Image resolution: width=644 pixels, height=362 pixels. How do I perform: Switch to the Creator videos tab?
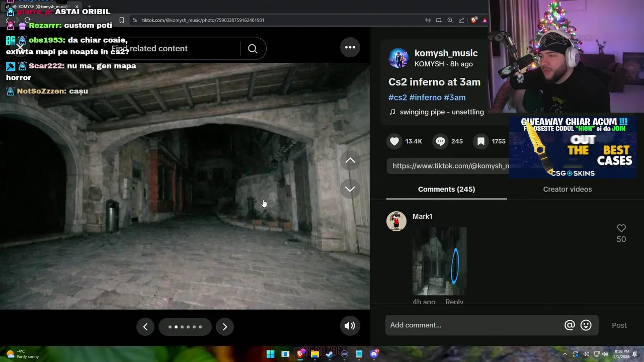click(567, 189)
